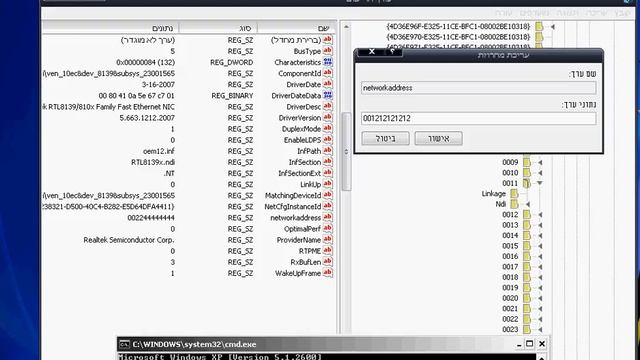This screenshot has width=640, height=360.
Task: Close the edit string dialog
Action: 371,52
